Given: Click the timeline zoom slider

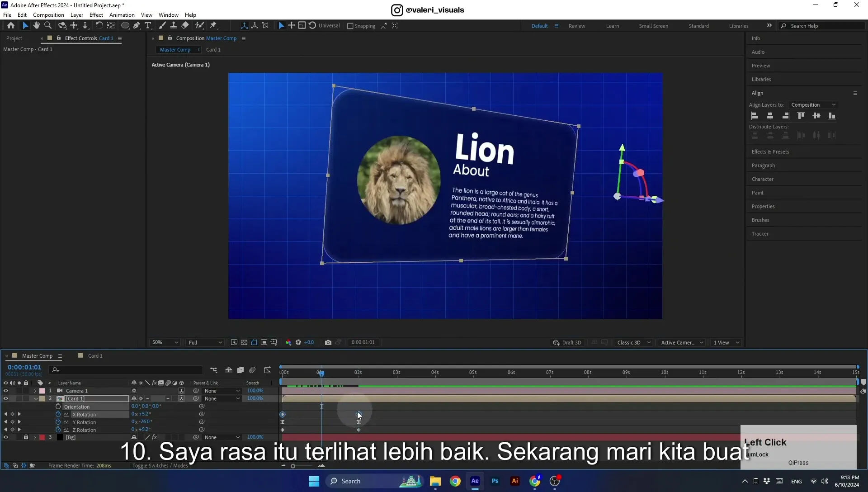Looking at the screenshot, I should coord(302,466).
